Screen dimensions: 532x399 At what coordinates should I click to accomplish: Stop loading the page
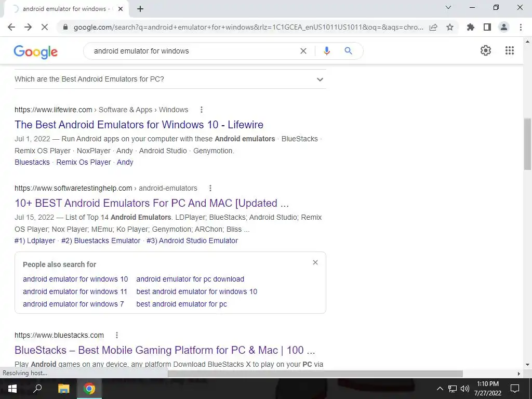[45, 27]
